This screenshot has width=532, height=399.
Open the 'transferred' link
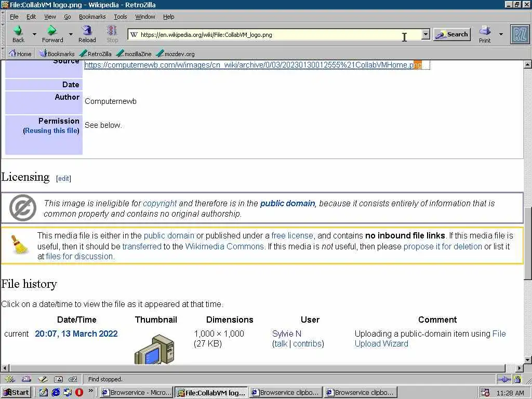pos(142,246)
